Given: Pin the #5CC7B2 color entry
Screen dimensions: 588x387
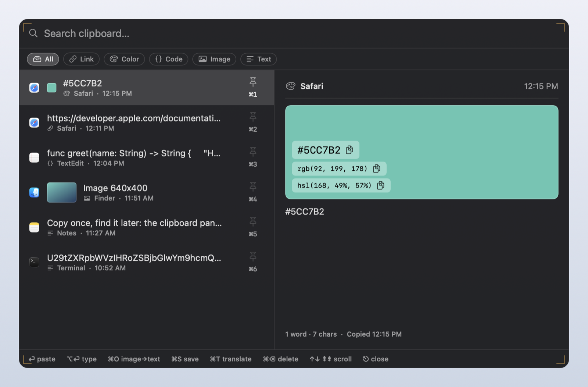Looking at the screenshot, I should pyautogui.click(x=253, y=82).
